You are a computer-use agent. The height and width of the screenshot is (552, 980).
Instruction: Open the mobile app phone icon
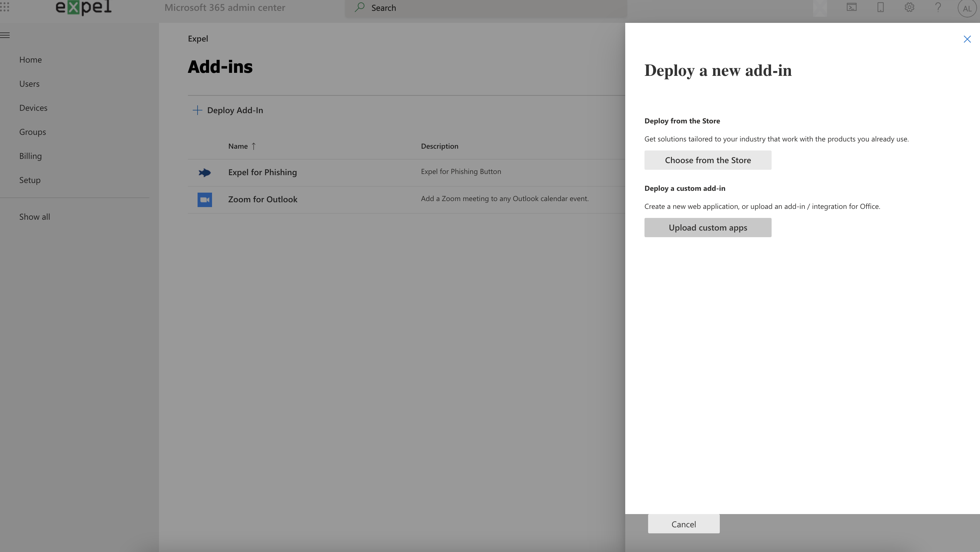click(x=880, y=7)
